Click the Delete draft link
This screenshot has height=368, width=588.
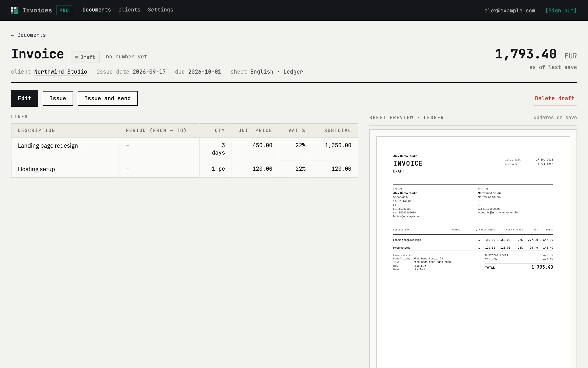[x=555, y=98]
